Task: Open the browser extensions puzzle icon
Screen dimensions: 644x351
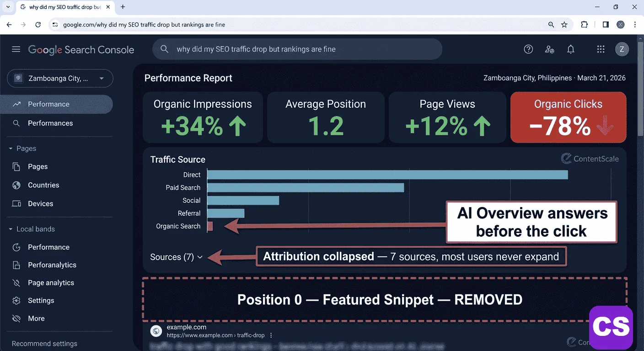Action: coord(584,25)
